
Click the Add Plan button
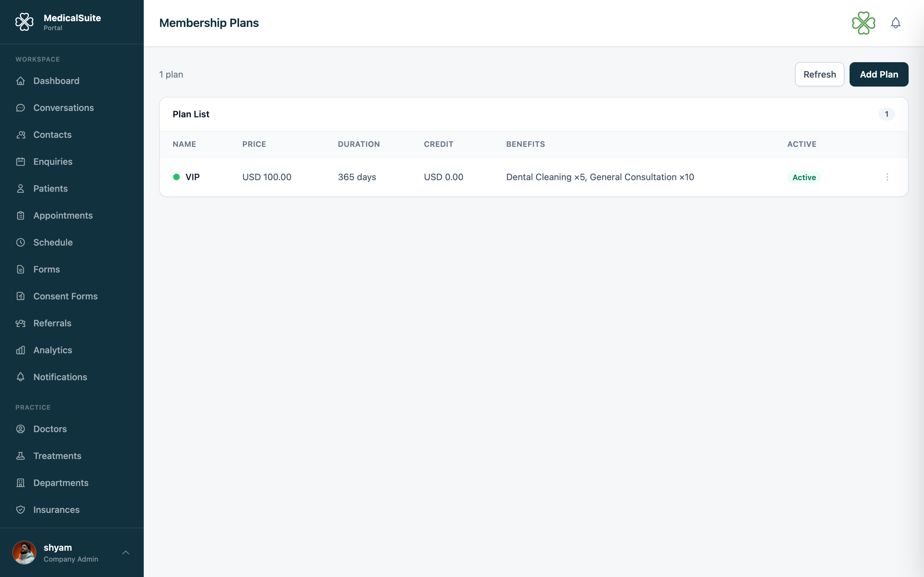click(x=878, y=74)
